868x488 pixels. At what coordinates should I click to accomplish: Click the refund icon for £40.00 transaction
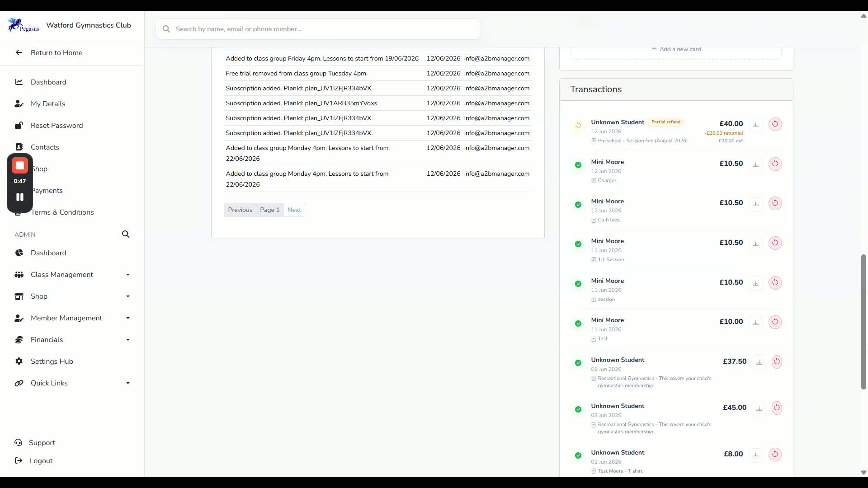point(775,124)
